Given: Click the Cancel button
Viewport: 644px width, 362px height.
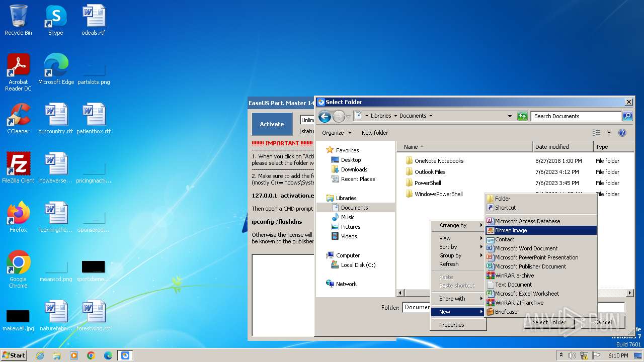Looking at the screenshot, I should tap(603, 322).
